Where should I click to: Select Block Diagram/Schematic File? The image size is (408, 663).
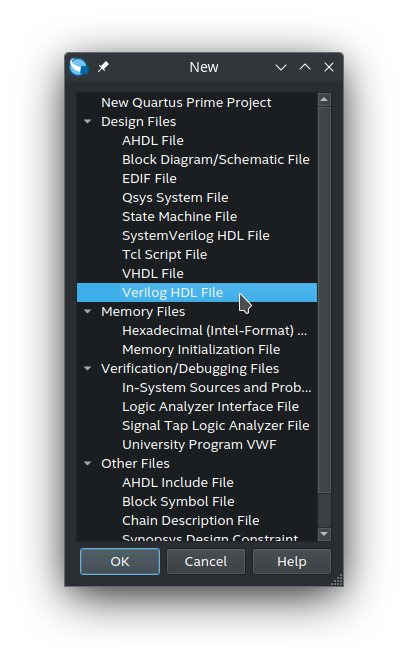pyautogui.click(x=216, y=160)
